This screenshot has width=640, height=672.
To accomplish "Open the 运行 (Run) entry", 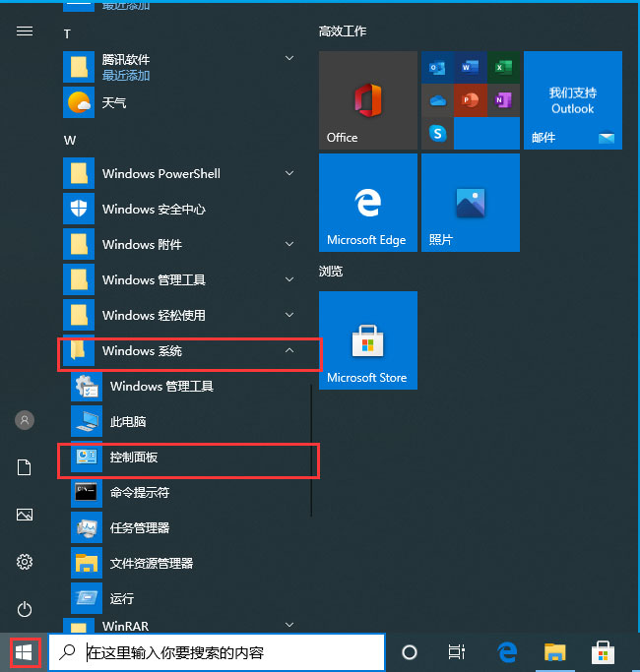I will 122,599.
